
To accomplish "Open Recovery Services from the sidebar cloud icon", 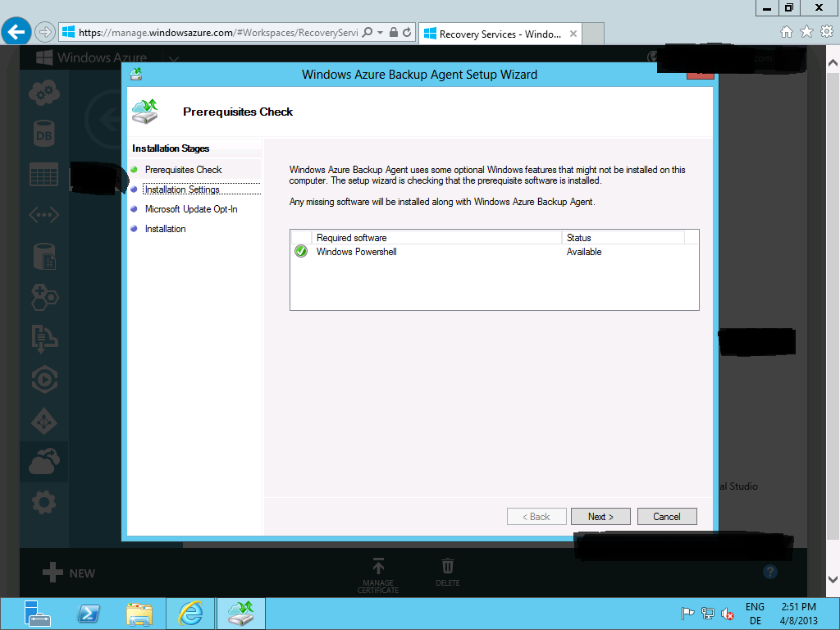I will click(x=43, y=461).
